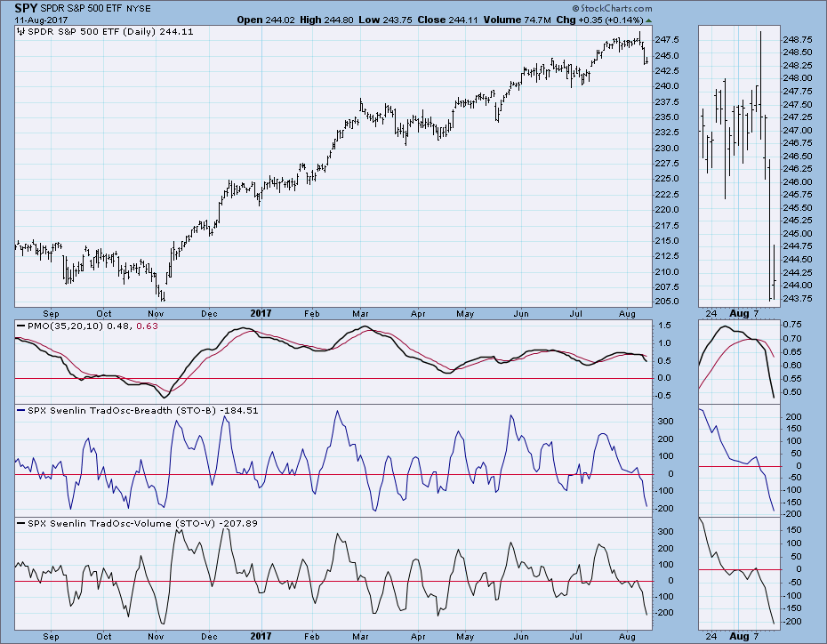Click the blue STO-B legend line marker
This screenshot has width=827, height=644.
click(21, 410)
